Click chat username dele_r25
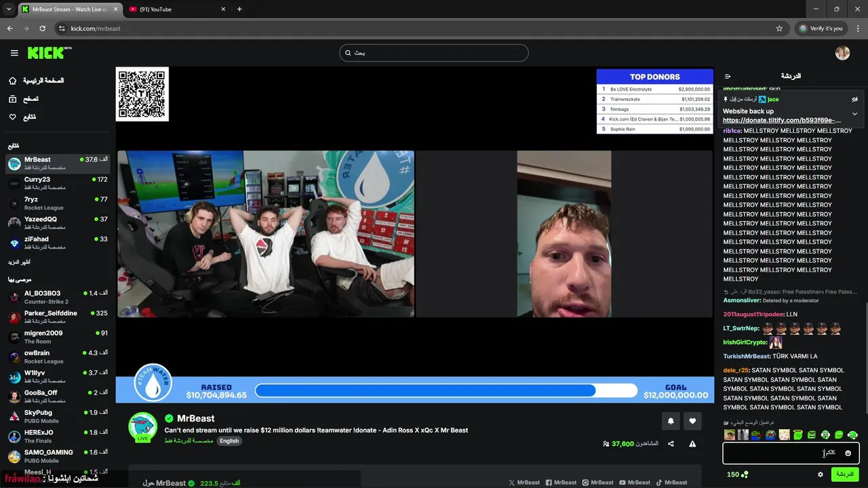 coord(736,370)
